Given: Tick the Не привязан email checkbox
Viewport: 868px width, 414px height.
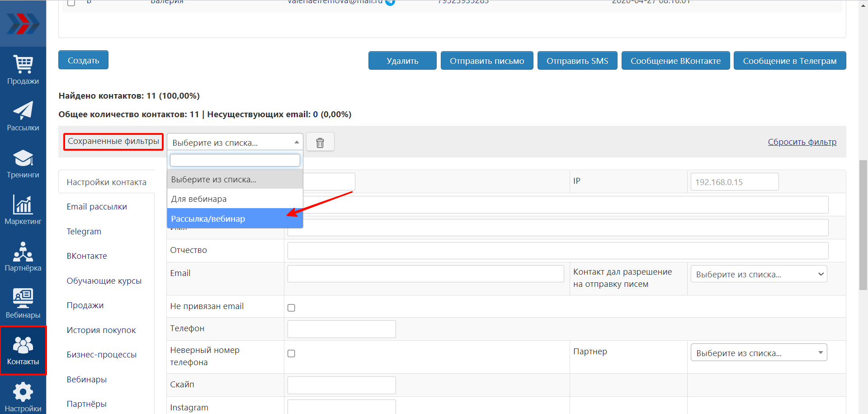Looking at the screenshot, I should pos(292,308).
